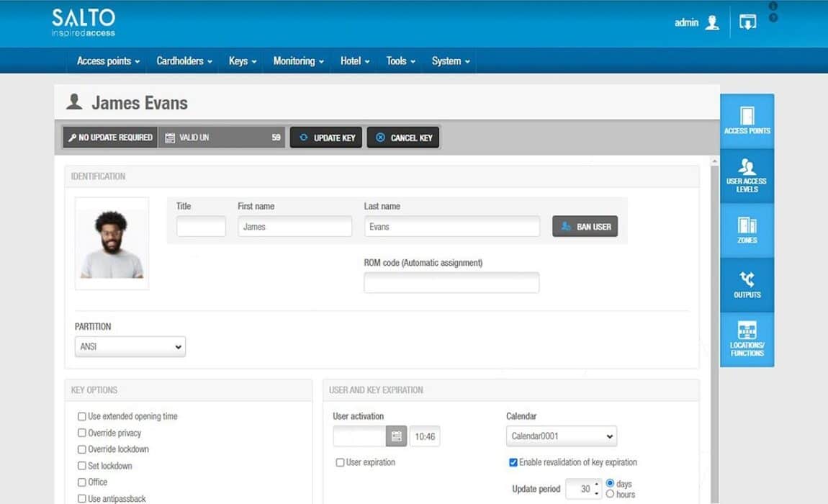Click the admin username link
The width and height of the screenshot is (828, 504).
pos(686,23)
